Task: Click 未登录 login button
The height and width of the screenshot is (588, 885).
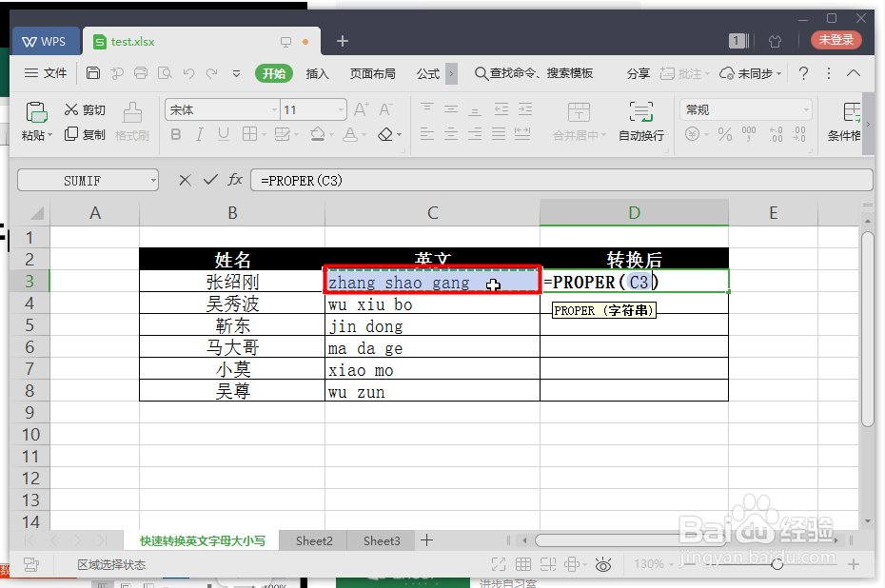Action: (x=836, y=40)
